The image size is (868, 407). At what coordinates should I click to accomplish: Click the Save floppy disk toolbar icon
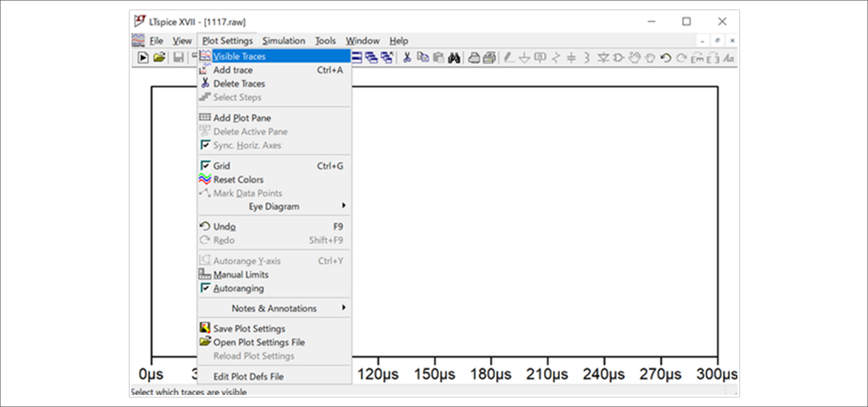tap(178, 58)
